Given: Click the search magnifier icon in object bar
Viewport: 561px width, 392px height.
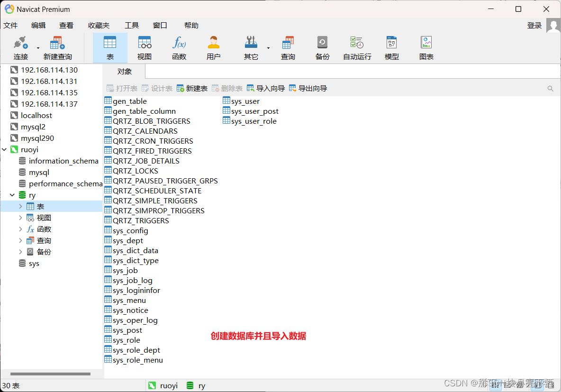Looking at the screenshot, I should coord(550,89).
